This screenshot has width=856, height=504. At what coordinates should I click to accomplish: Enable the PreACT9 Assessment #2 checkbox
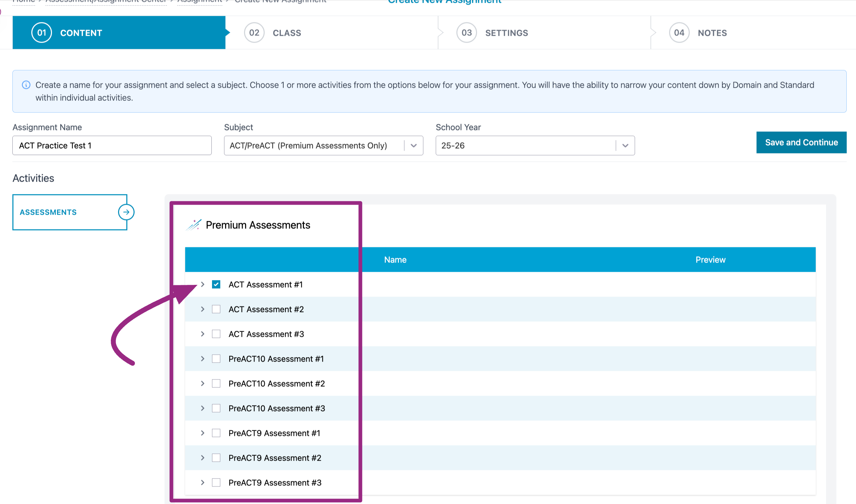pos(216,458)
